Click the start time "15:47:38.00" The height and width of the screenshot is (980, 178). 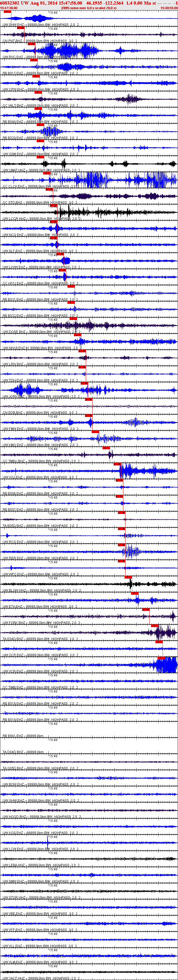(9, 8)
